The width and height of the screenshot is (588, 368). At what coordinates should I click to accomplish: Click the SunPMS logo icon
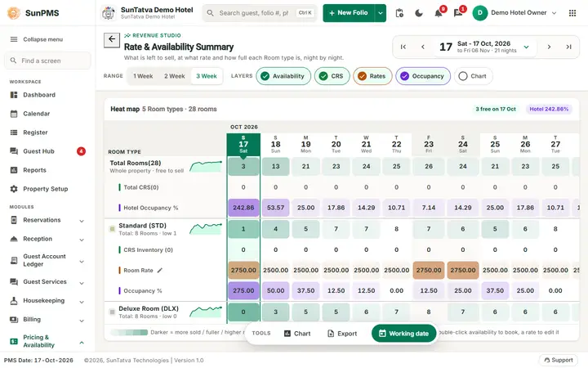pos(14,13)
